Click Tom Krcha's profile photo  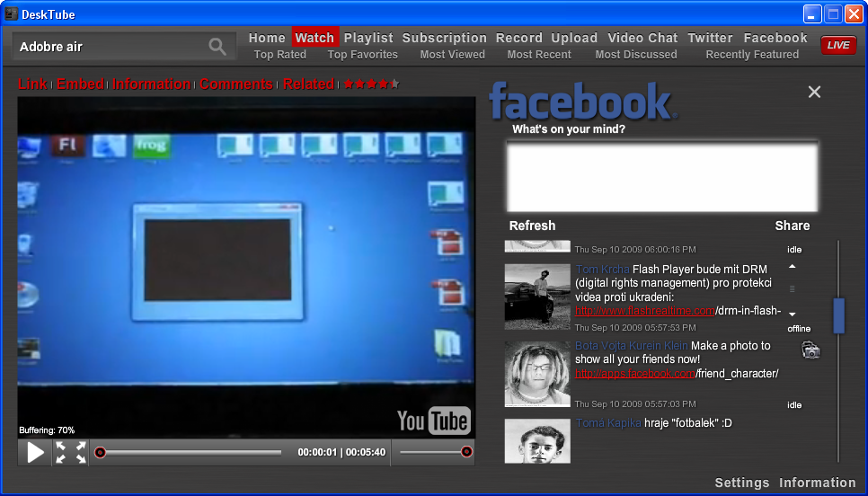pyautogui.click(x=537, y=297)
